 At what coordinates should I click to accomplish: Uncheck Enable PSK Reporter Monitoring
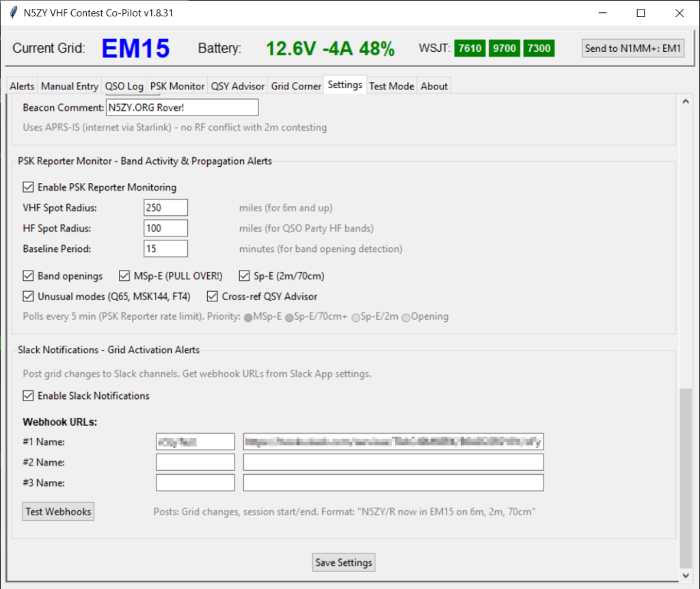click(x=28, y=187)
